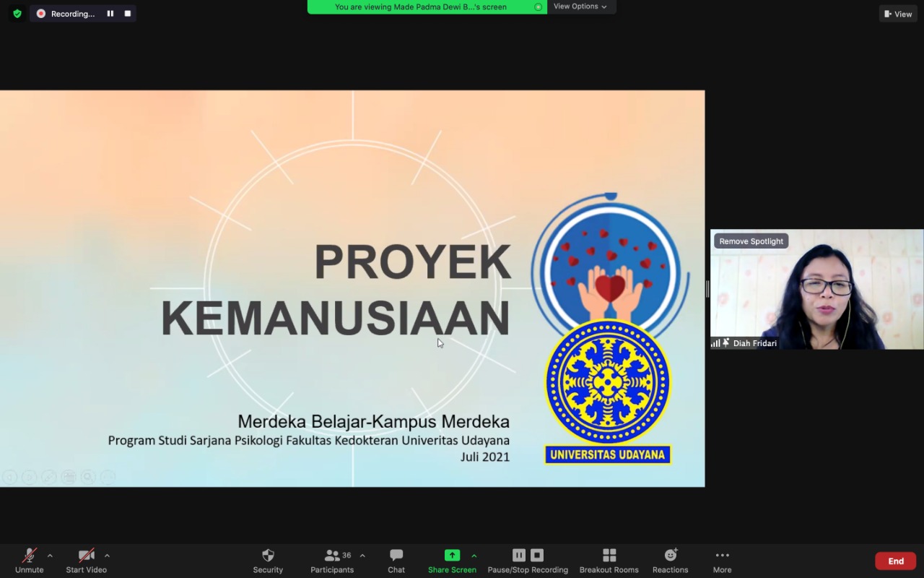Click the green encryption shield icon
This screenshot has height=578, width=924.
pyautogui.click(x=17, y=13)
